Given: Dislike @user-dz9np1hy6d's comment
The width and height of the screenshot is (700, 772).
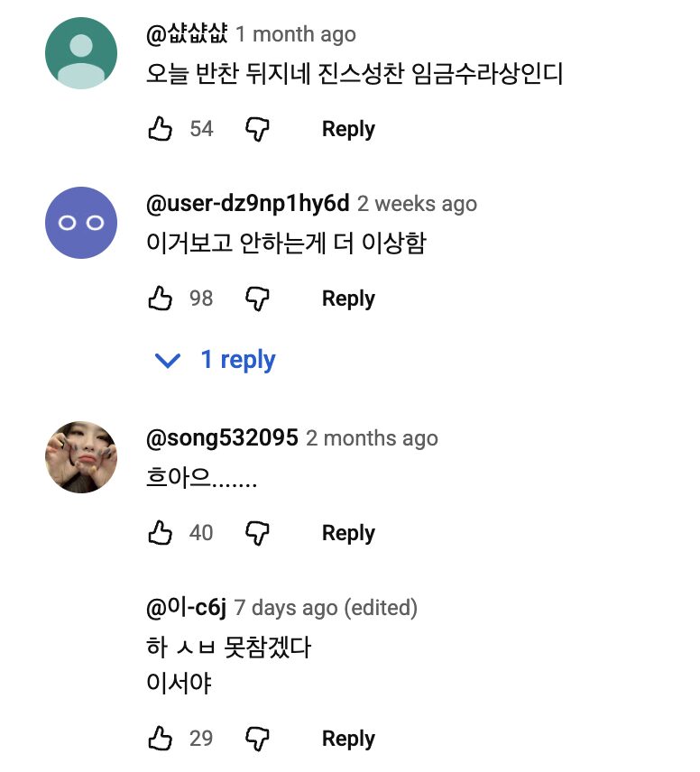Looking at the screenshot, I should pyautogui.click(x=260, y=298).
